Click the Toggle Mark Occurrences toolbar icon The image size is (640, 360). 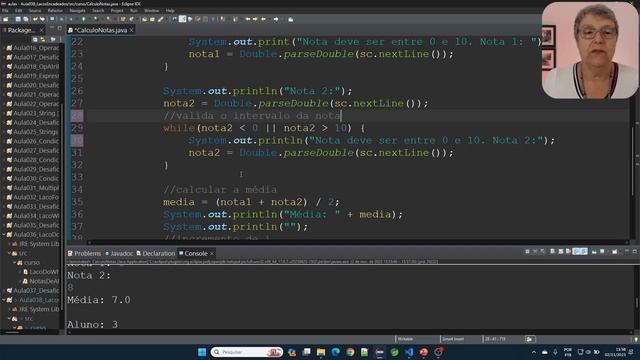(182, 19)
